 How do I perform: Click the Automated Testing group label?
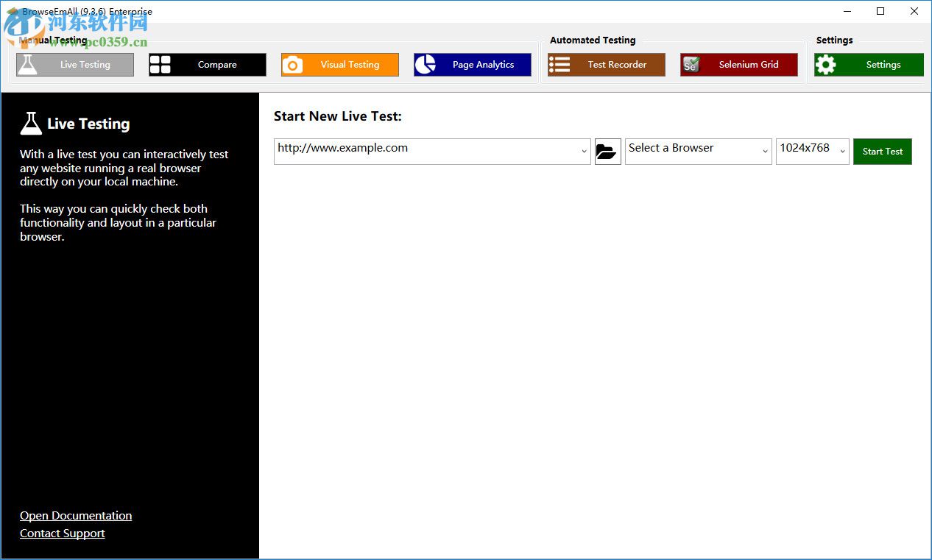[593, 40]
